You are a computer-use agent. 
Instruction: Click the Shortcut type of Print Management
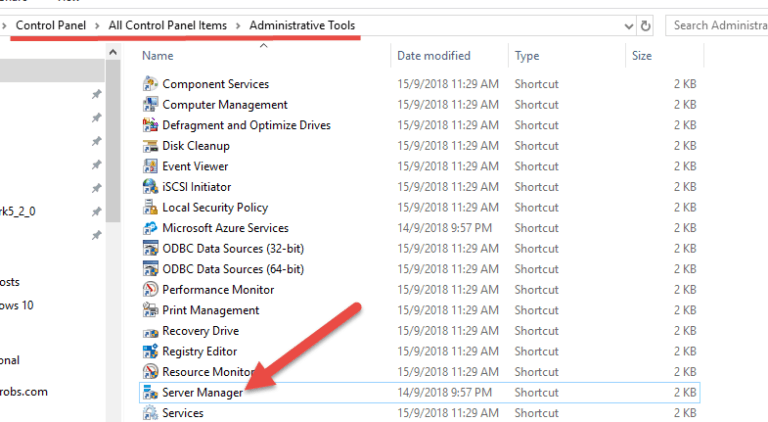536,310
